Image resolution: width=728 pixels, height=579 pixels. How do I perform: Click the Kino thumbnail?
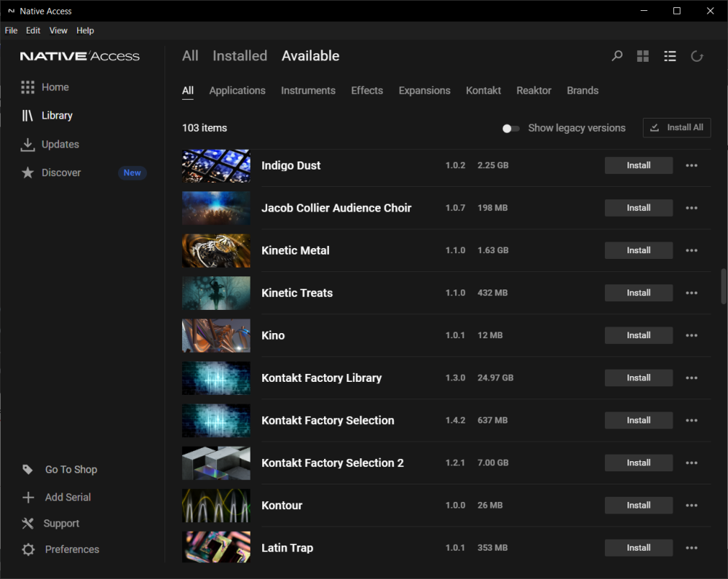216,335
